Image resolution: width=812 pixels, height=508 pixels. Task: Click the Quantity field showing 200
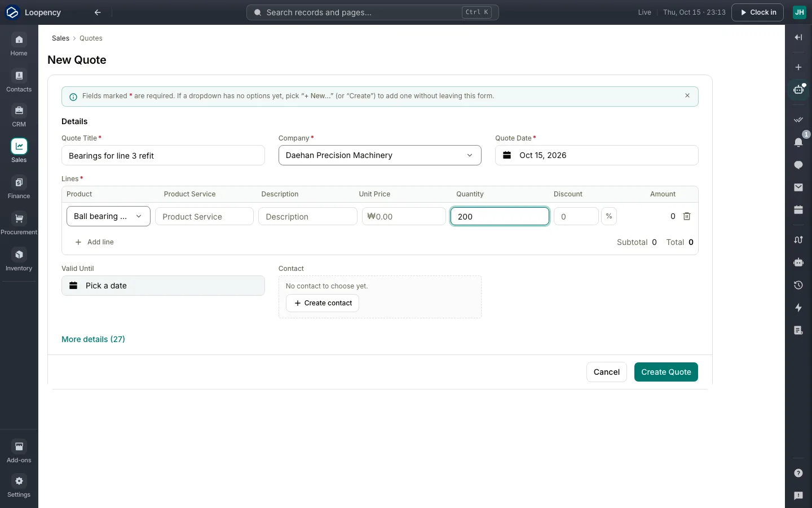[500, 216]
